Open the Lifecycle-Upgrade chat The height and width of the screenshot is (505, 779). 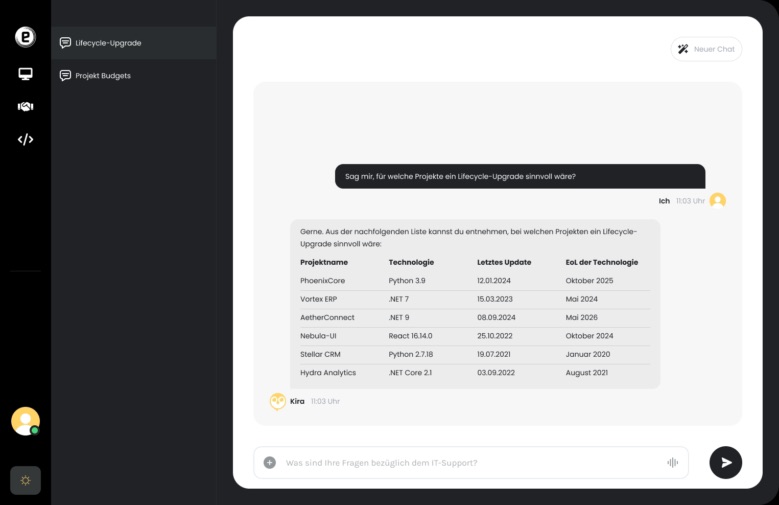pyautogui.click(x=134, y=43)
